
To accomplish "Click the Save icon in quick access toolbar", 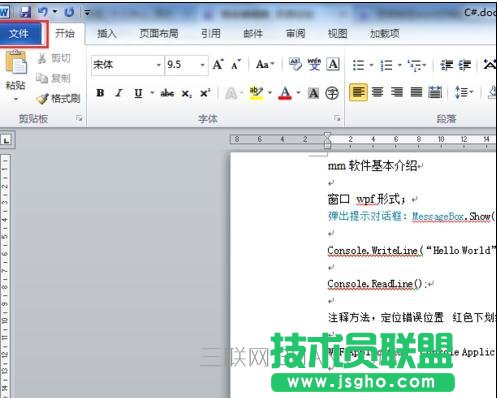I will [25, 13].
